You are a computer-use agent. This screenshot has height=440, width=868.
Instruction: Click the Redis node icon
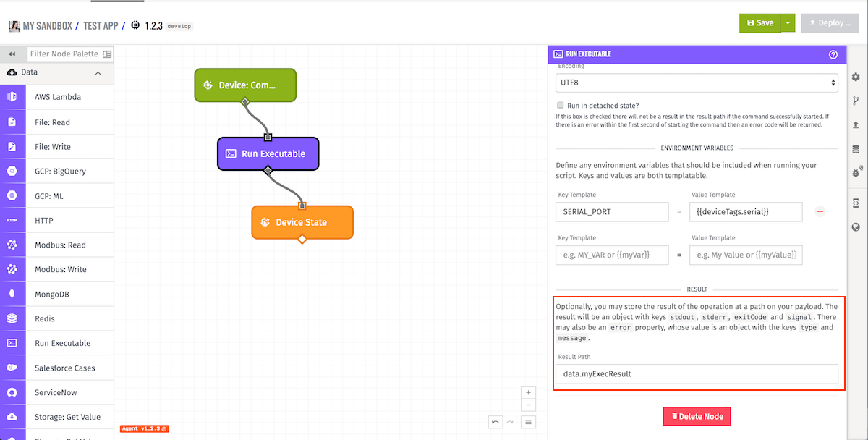[x=12, y=318]
